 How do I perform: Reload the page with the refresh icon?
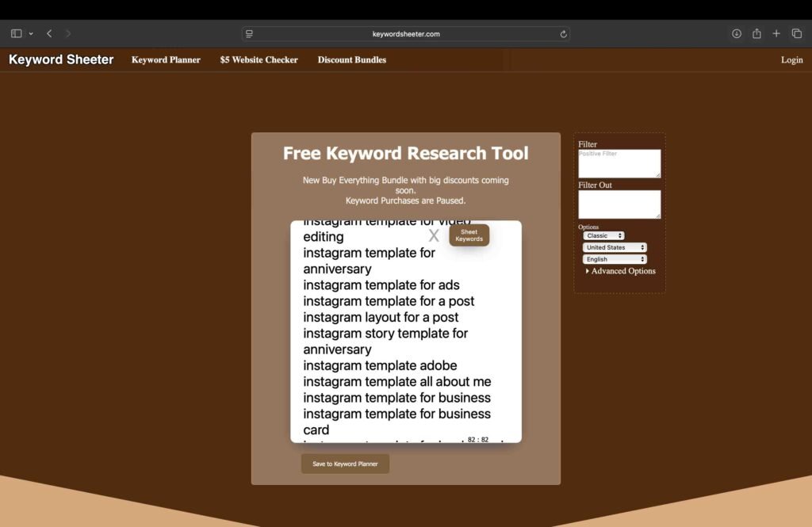click(x=563, y=34)
